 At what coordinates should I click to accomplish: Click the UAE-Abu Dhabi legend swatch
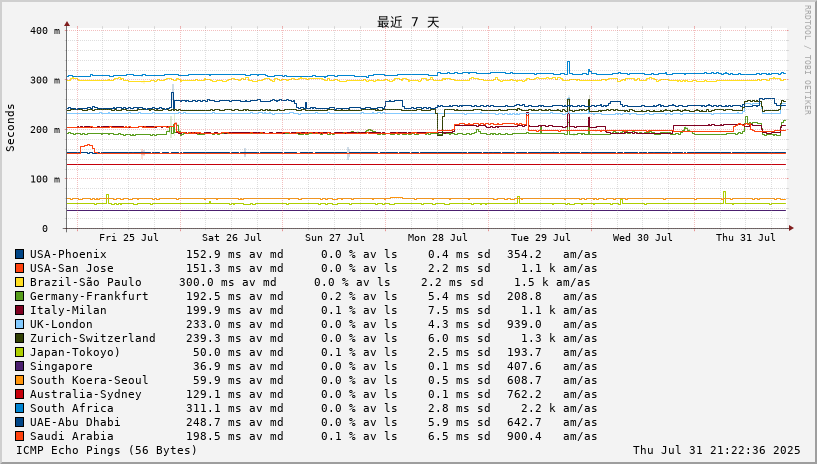(x=19, y=423)
